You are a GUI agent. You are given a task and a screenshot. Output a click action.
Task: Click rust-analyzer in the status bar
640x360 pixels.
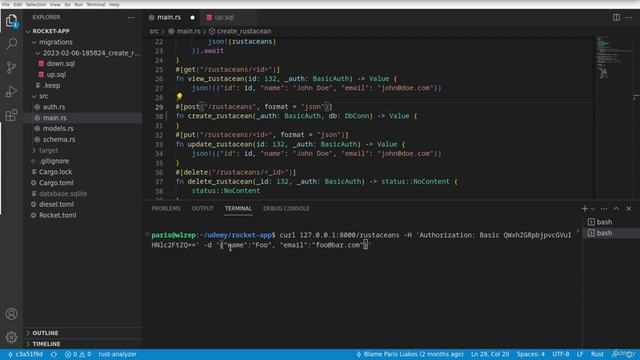click(118, 354)
